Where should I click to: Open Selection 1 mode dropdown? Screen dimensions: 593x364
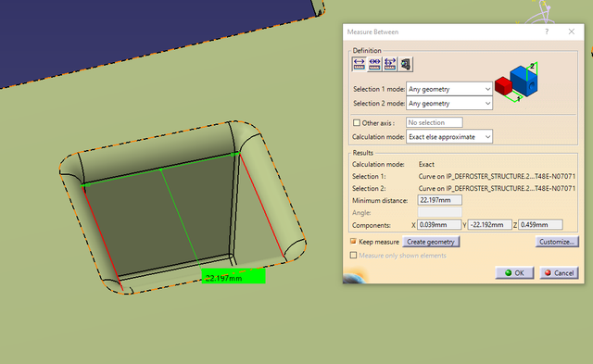(x=449, y=89)
